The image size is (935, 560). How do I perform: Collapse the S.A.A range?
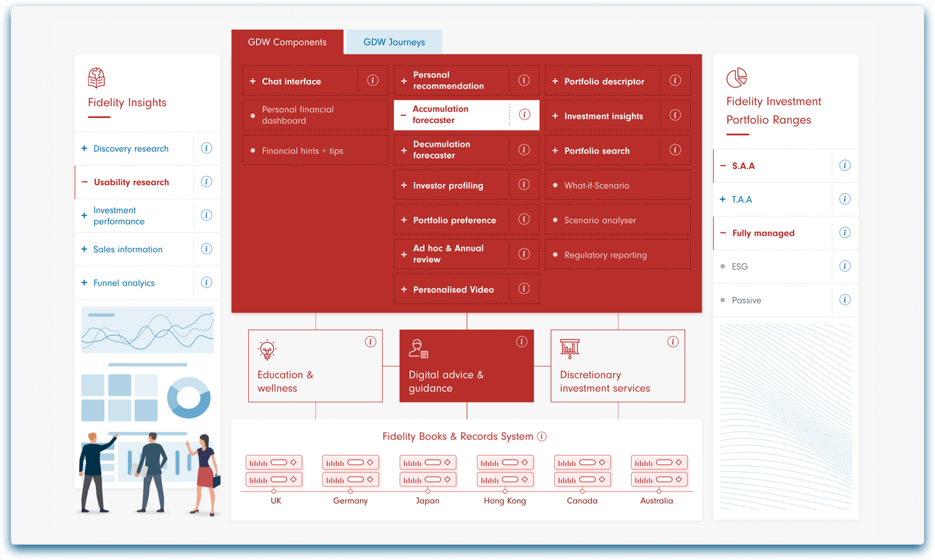[x=723, y=166]
